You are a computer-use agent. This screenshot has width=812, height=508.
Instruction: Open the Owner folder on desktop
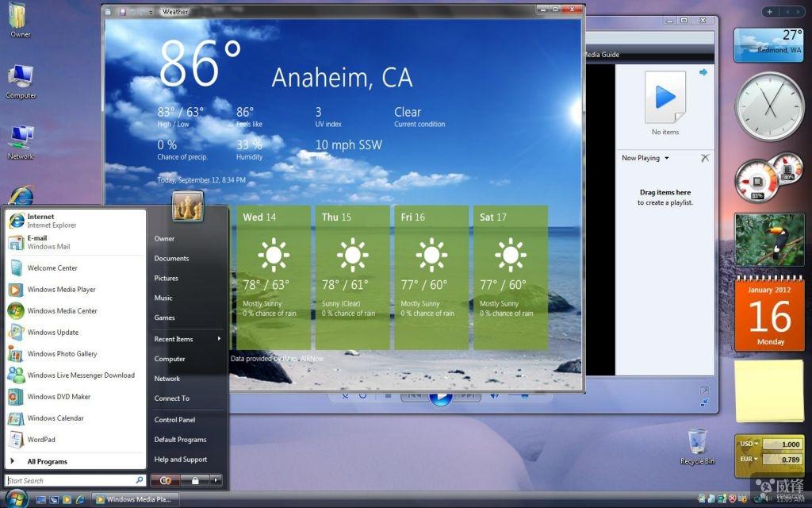[20, 21]
